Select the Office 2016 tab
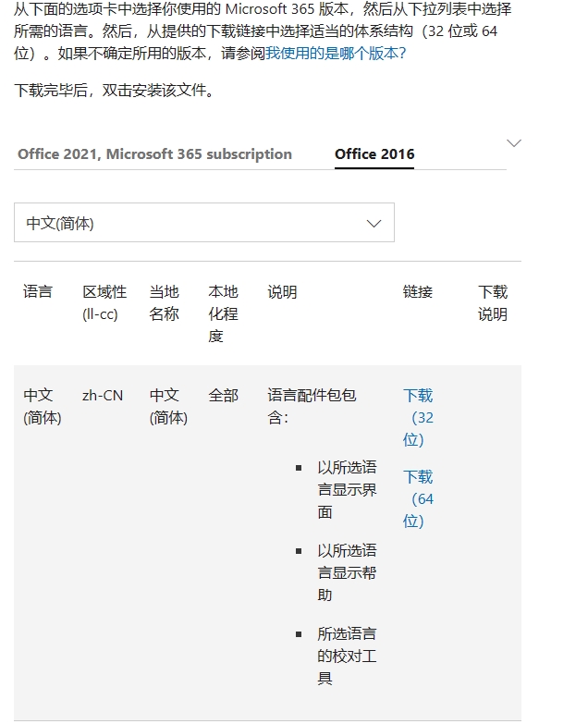Screen dimensions: 588x724 (x=374, y=153)
